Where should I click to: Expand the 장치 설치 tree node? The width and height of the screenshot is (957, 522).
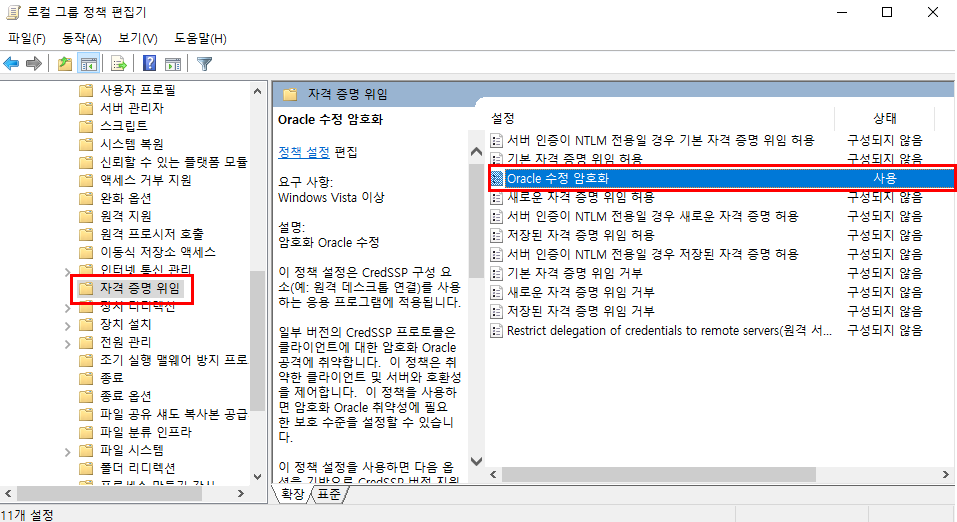(67, 327)
